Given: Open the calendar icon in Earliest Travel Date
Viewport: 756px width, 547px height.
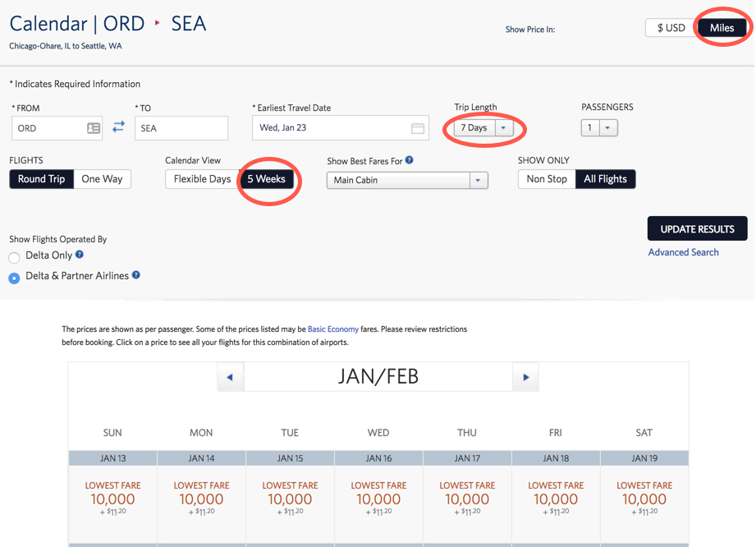Looking at the screenshot, I should 418,128.
